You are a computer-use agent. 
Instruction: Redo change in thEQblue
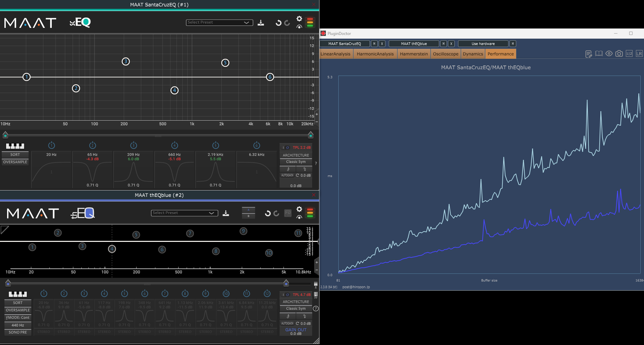pos(276,213)
